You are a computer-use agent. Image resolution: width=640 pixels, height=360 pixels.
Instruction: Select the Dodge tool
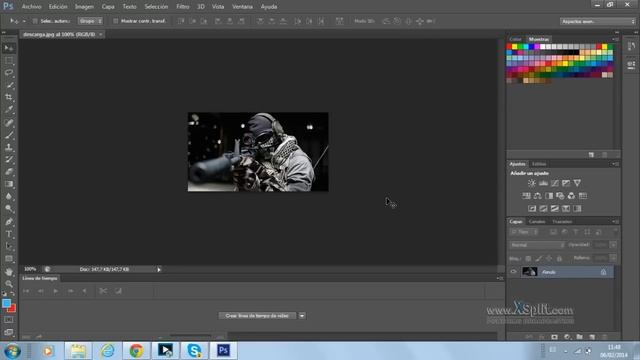(9, 209)
